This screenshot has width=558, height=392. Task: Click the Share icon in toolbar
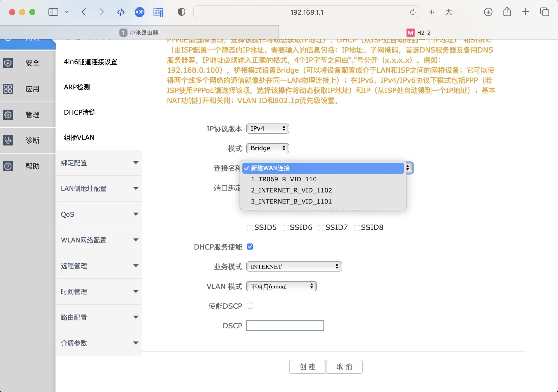(x=507, y=12)
